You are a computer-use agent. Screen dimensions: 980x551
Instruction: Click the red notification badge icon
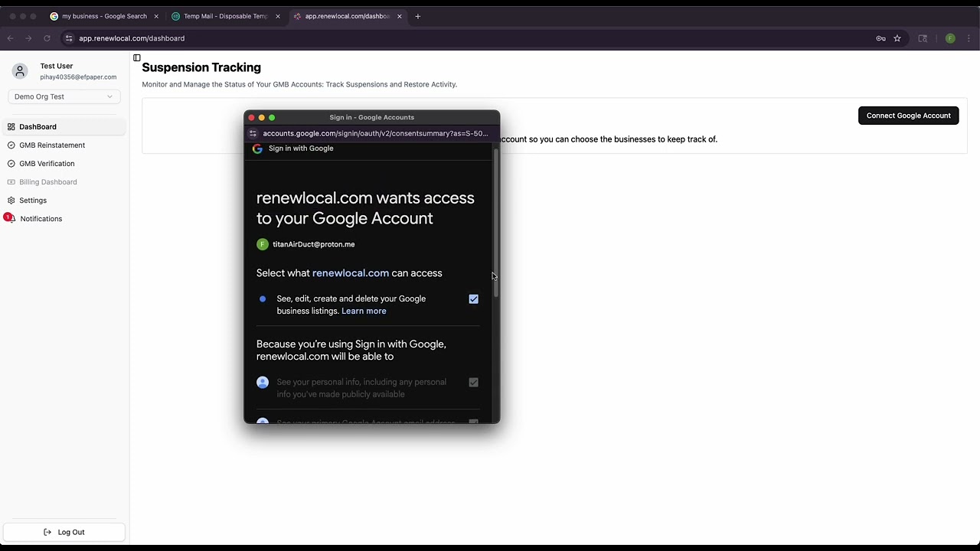tap(8, 217)
